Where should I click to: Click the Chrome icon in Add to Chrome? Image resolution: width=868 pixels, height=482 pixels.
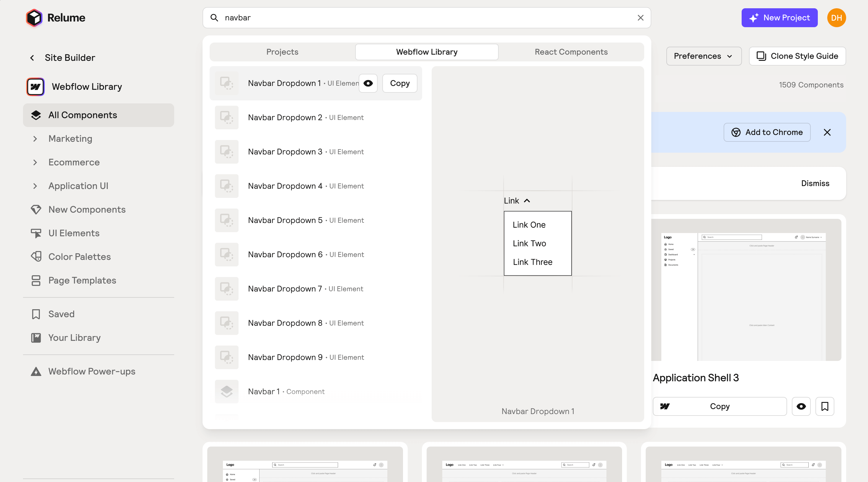coord(736,132)
